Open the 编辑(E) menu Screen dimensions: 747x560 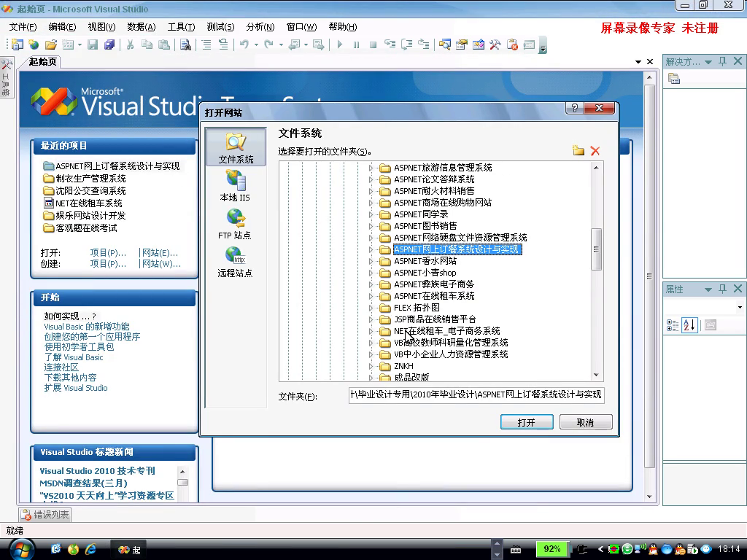point(62,27)
